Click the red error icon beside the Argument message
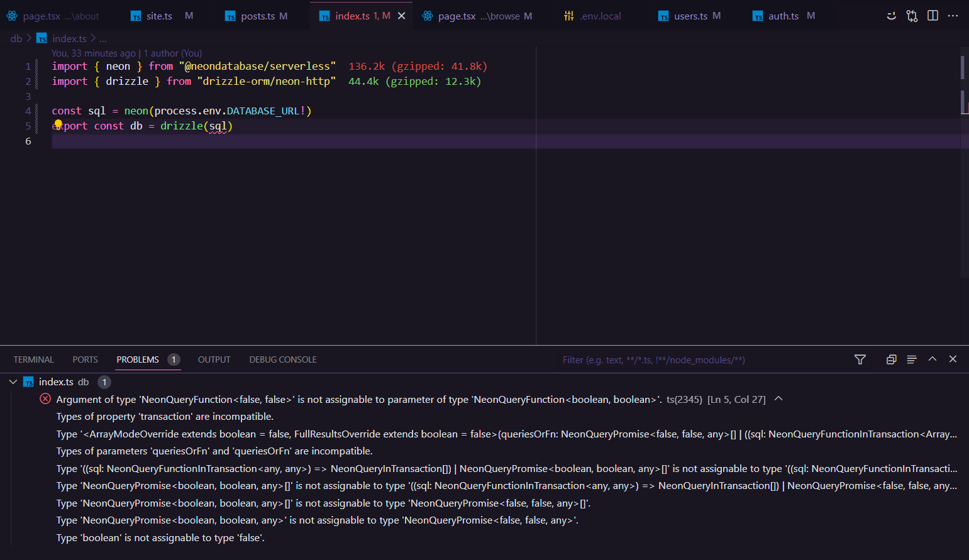Screen dimensions: 969x560 tap(45, 399)
